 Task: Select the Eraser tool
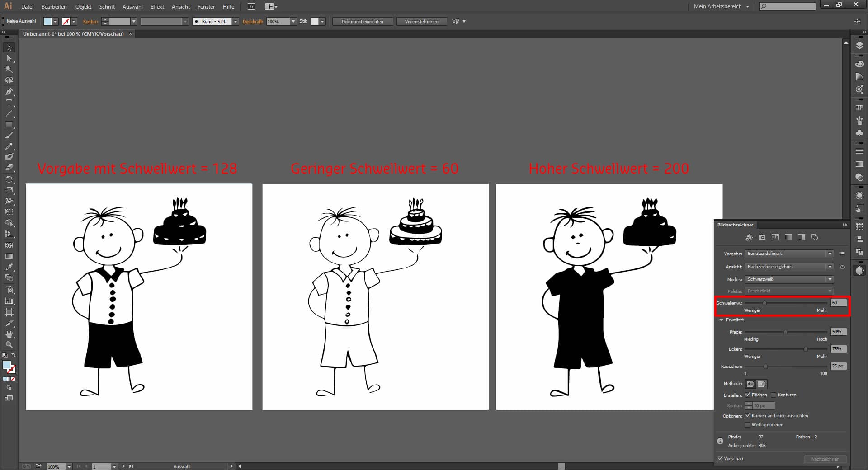pos(9,168)
